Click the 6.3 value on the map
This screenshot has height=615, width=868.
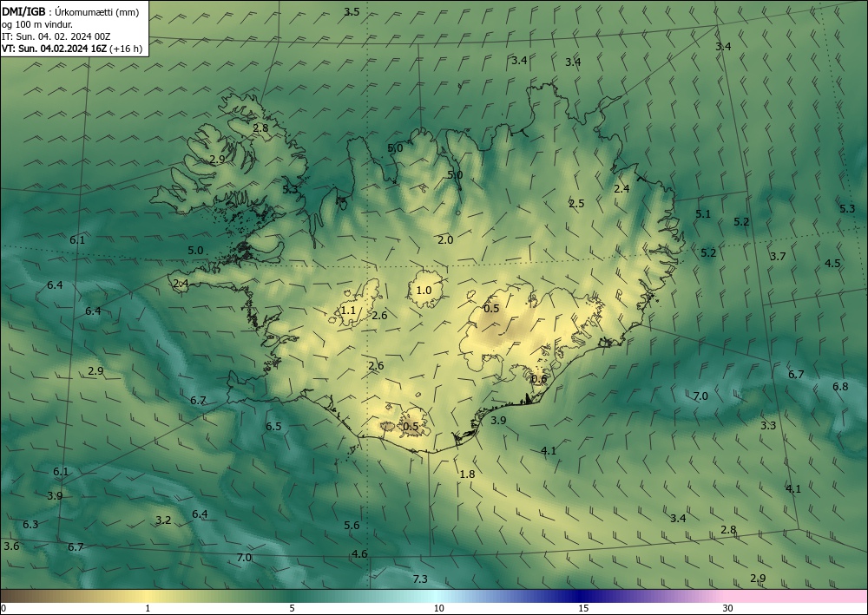[x=30, y=524]
